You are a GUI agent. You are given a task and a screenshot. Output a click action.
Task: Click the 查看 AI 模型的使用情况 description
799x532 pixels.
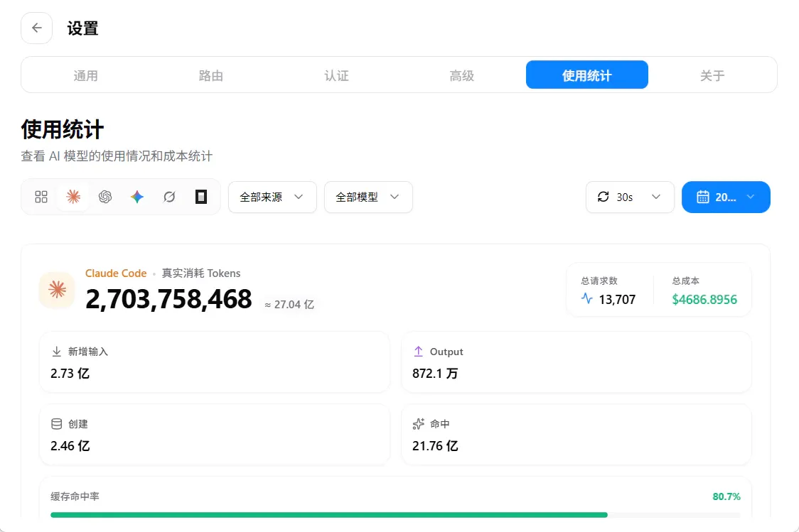click(117, 156)
